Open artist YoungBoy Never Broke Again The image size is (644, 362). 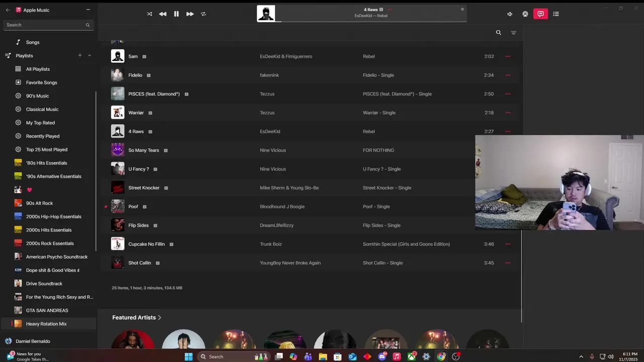290,263
